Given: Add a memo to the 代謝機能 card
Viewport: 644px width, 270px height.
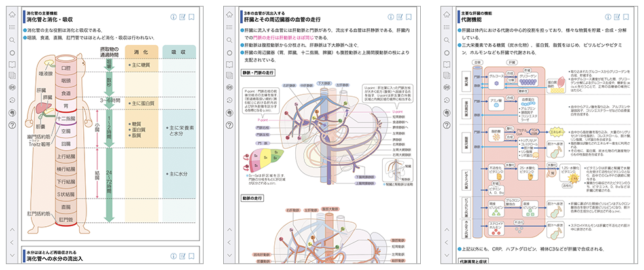Looking at the screenshot, I should tap(617, 17).
